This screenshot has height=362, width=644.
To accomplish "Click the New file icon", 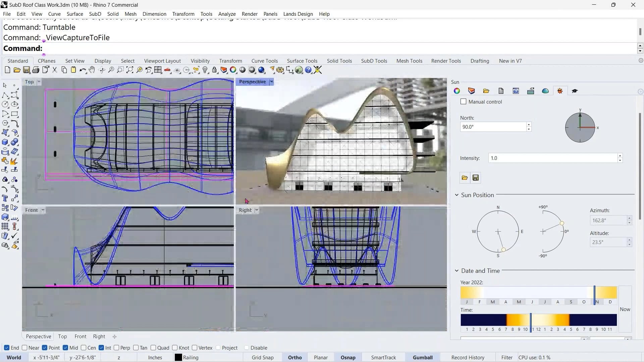I will [7, 70].
